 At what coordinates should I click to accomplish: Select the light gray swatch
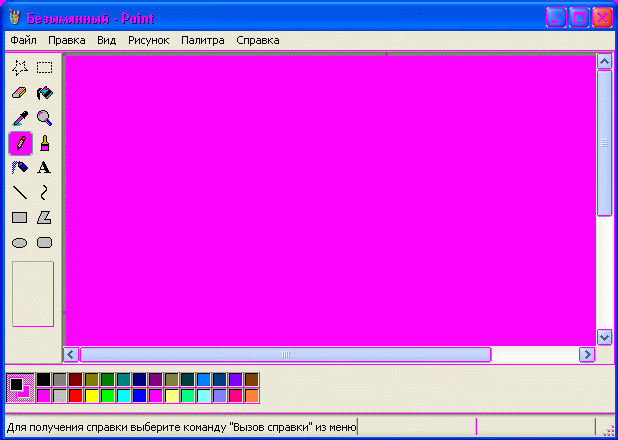click(60, 395)
